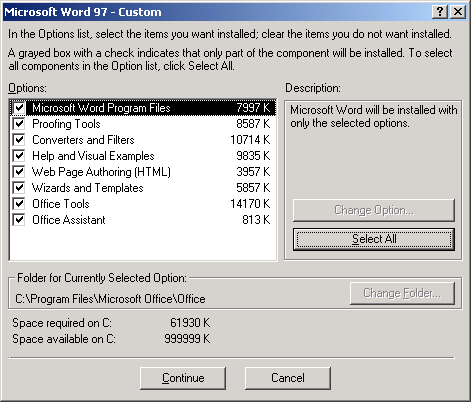Screen dimensions: 471x402
Task: Click the Change Folder button
Action: [402, 293]
